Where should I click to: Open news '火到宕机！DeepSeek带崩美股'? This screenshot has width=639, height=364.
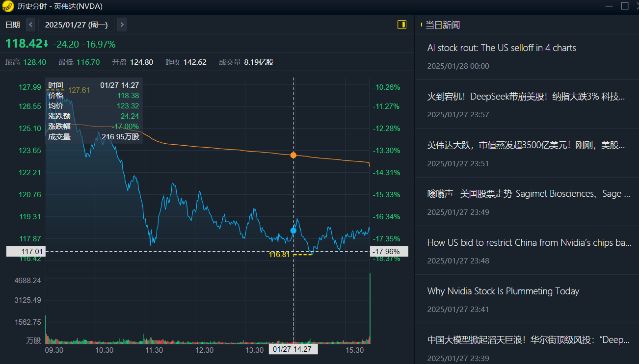[526, 97]
